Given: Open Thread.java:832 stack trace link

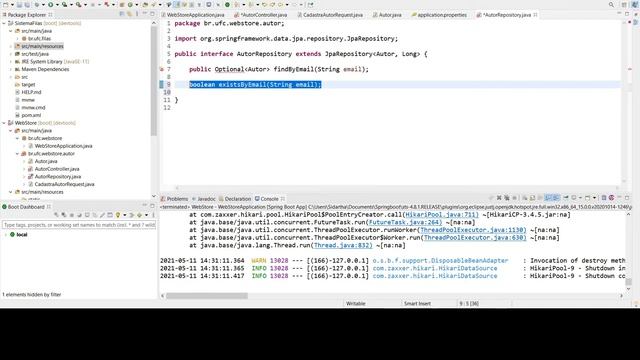Looking at the screenshot, I should pyautogui.click(x=342, y=245).
